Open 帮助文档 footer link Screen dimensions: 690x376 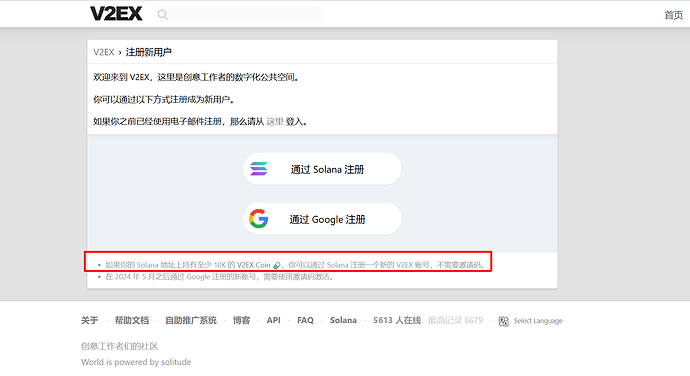point(132,321)
